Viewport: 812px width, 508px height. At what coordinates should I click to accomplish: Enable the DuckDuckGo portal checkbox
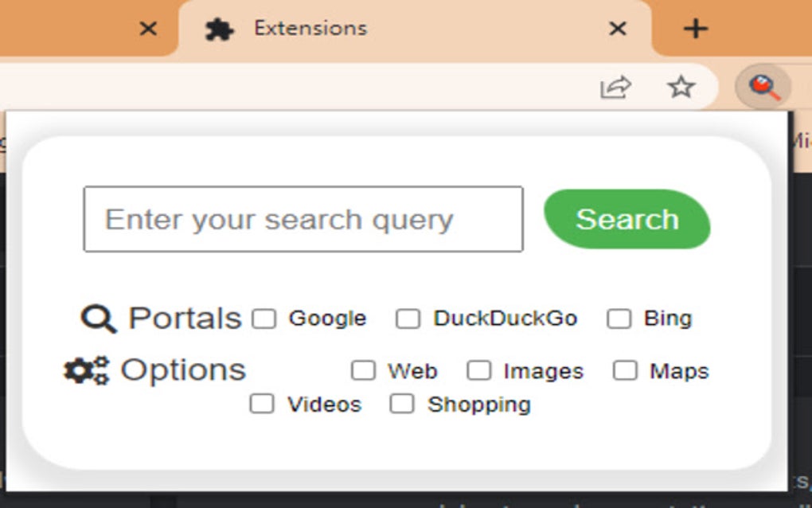pos(408,318)
